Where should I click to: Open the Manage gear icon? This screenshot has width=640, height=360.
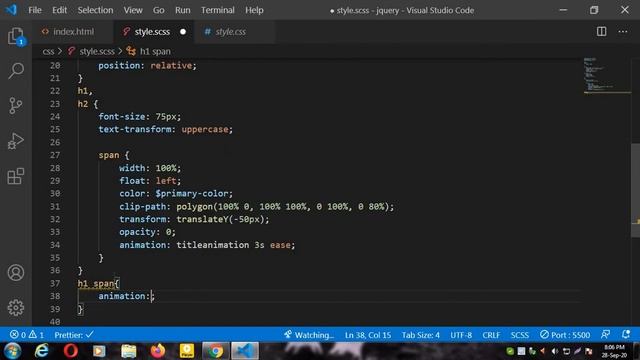(16, 307)
